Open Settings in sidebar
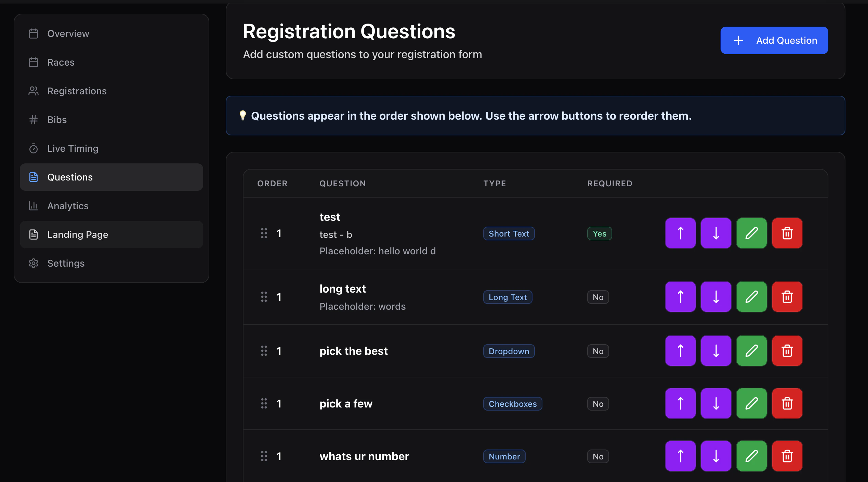Viewport: 868px width, 482px height. [x=111, y=263]
